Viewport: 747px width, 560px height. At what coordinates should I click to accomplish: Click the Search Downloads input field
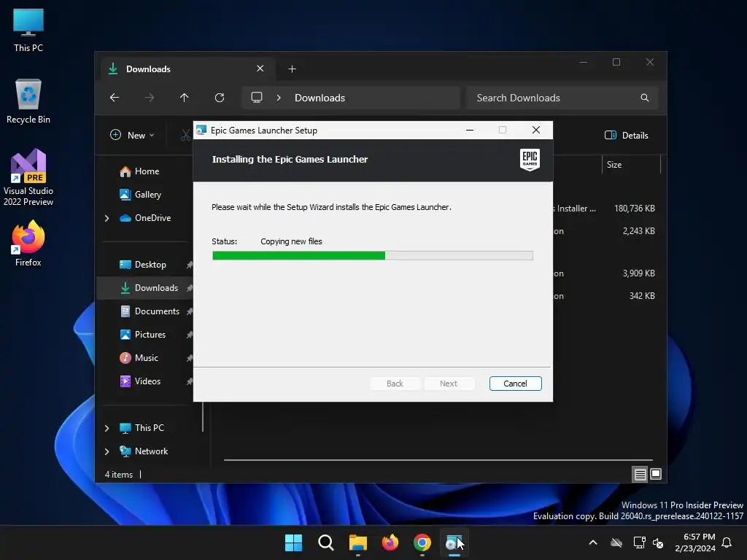click(x=562, y=98)
